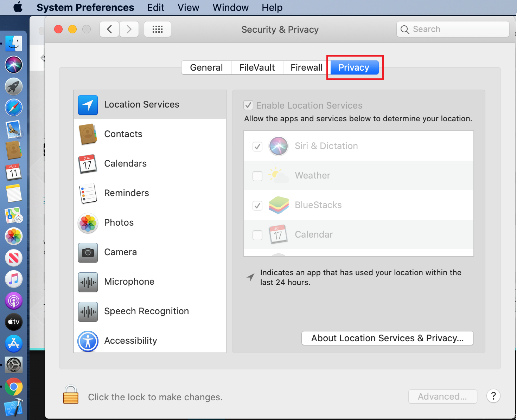Open News app in the Dock
This screenshot has width=517, height=420.
14,258
